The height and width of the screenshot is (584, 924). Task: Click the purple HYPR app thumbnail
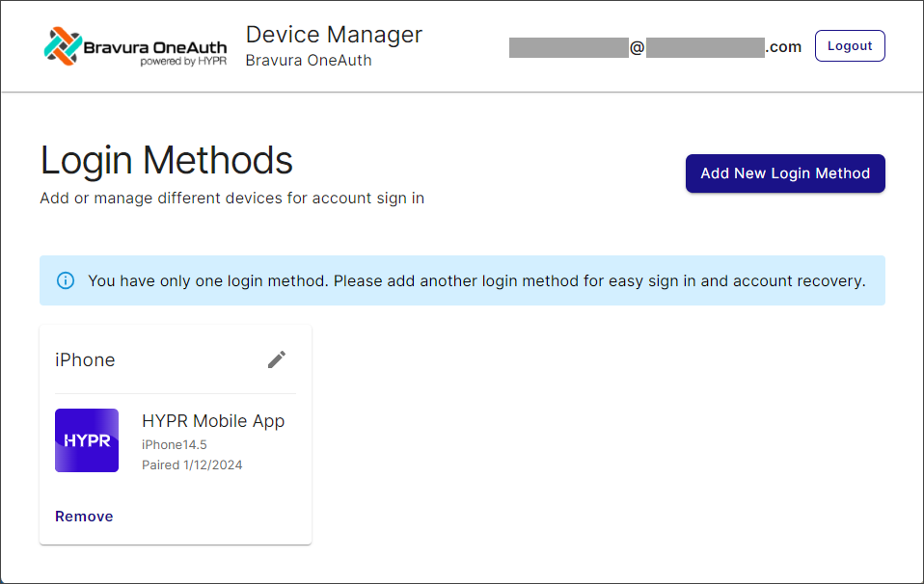87,440
